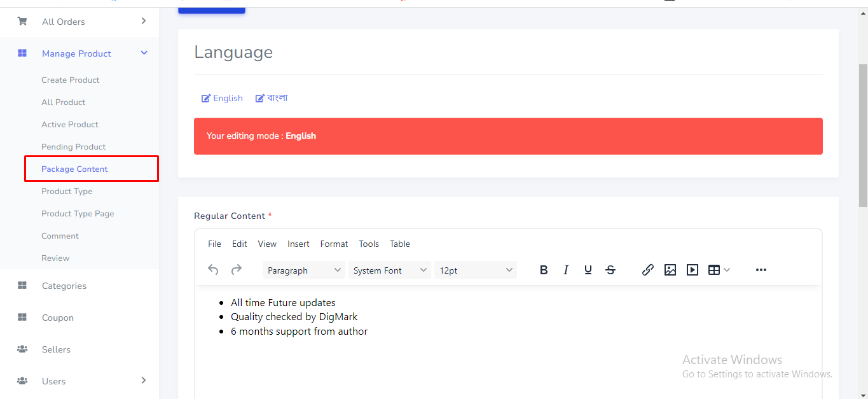
Task: Open the Insert menu in editor
Action: point(298,244)
